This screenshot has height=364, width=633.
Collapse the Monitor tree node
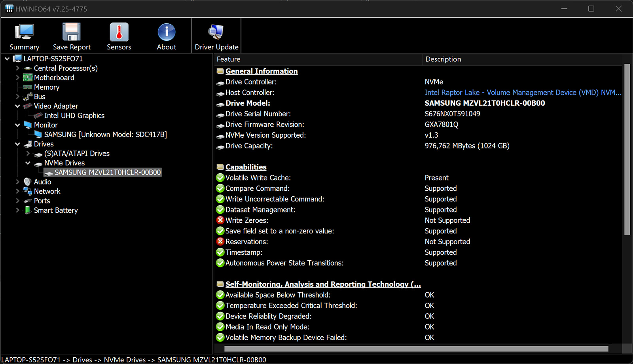[x=17, y=125]
